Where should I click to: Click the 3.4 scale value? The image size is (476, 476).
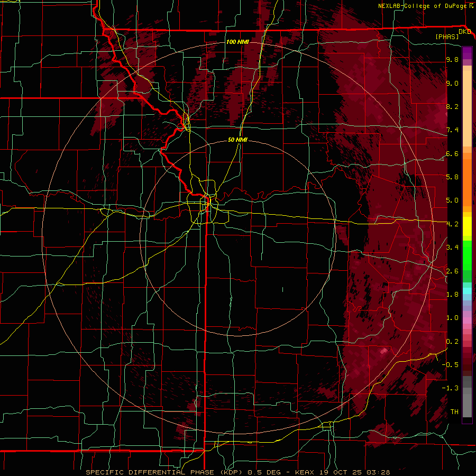pos(452,248)
